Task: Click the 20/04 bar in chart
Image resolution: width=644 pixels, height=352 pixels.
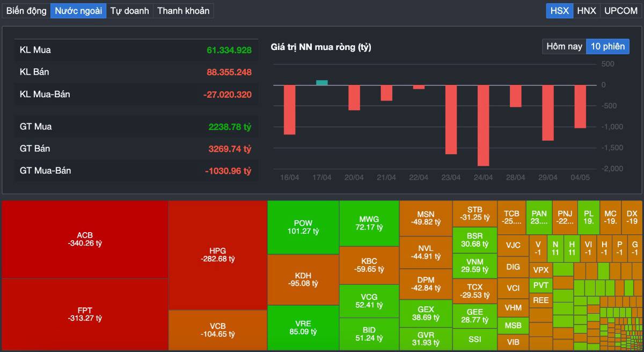Action: click(x=354, y=97)
